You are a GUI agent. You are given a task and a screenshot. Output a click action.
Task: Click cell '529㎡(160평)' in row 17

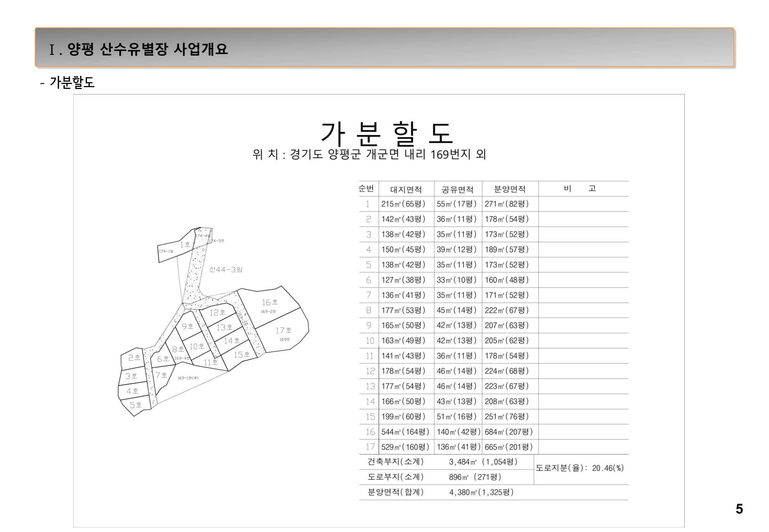405,447
